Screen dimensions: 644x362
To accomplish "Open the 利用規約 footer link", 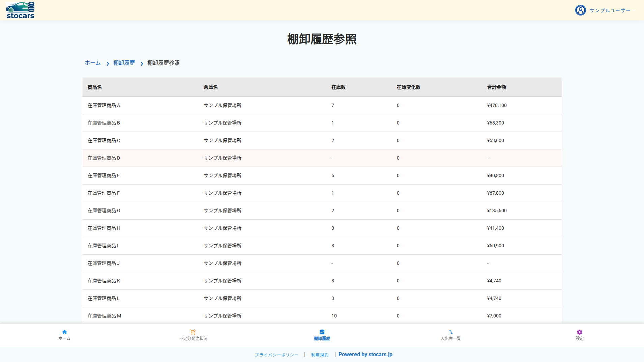I will 320,355.
